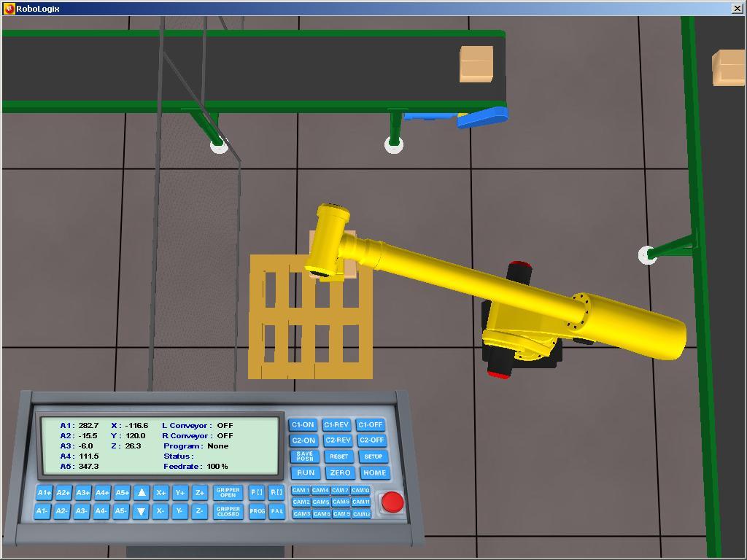Viewport: 747px width, 560px height.
Task: Switch to the CAM 12 camera view
Action: [x=362, y=513]
